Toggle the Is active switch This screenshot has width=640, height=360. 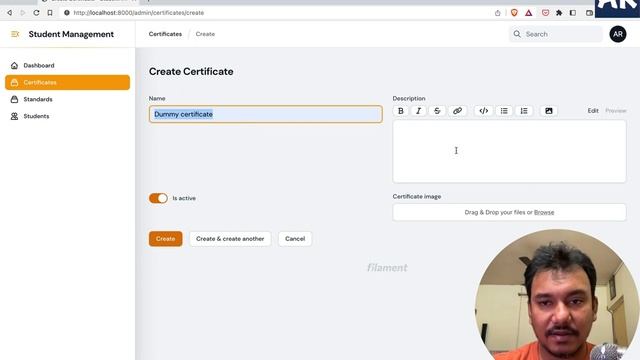(x=158, y=198)
